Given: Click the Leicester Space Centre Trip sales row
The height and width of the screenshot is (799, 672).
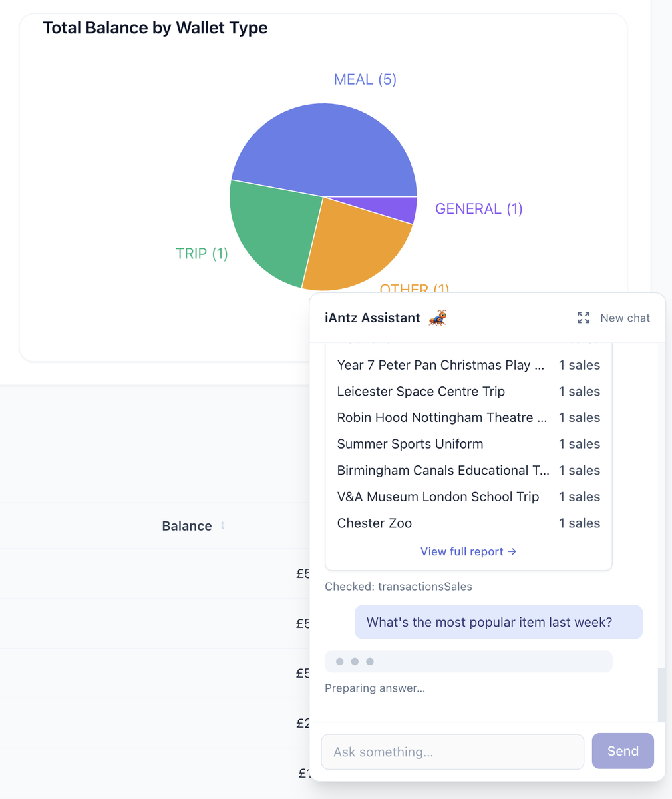Looking at the screenshot, I should pyautogui.click(x=468, y=392).
